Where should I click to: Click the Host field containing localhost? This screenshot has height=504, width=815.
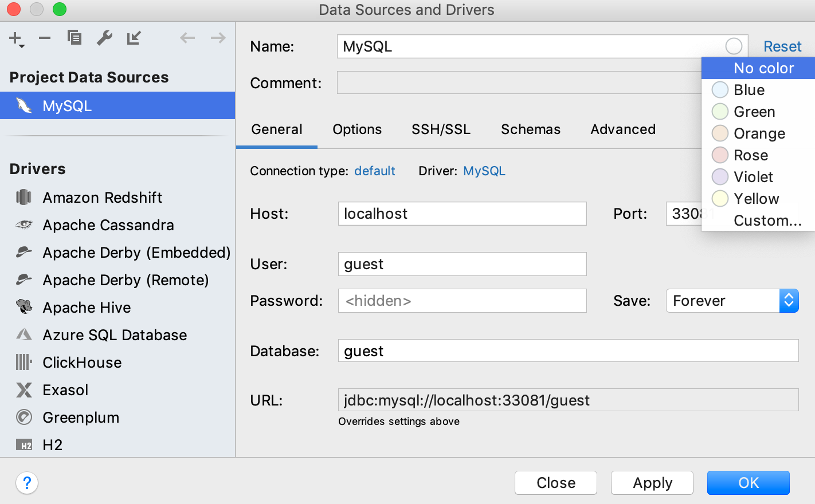463,214
